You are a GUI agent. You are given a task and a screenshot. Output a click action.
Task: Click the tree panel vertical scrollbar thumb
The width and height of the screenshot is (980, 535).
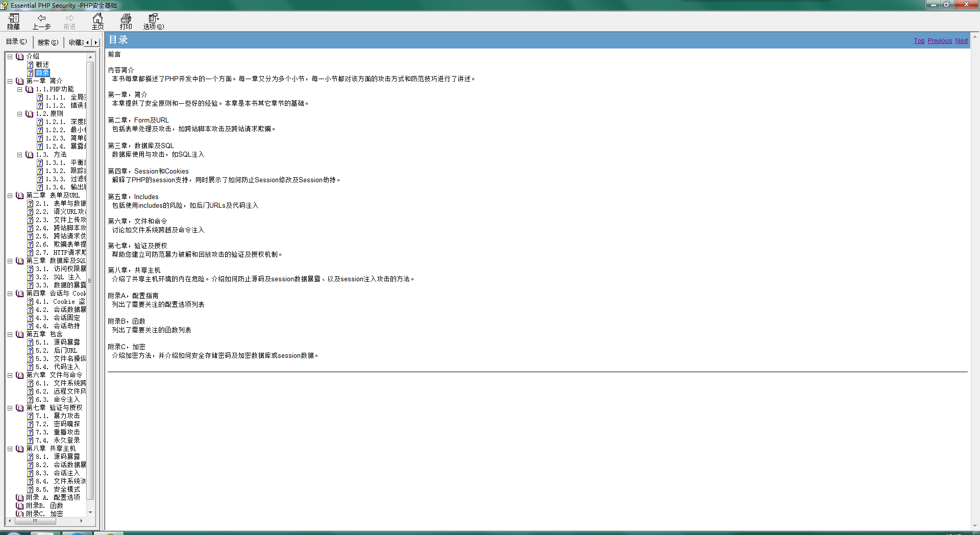(x=90, y=280)
